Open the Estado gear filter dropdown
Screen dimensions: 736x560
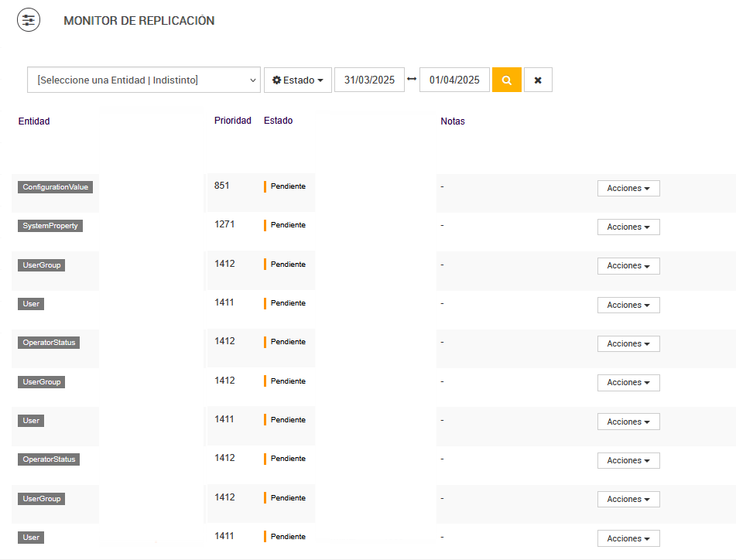[298, 80]
